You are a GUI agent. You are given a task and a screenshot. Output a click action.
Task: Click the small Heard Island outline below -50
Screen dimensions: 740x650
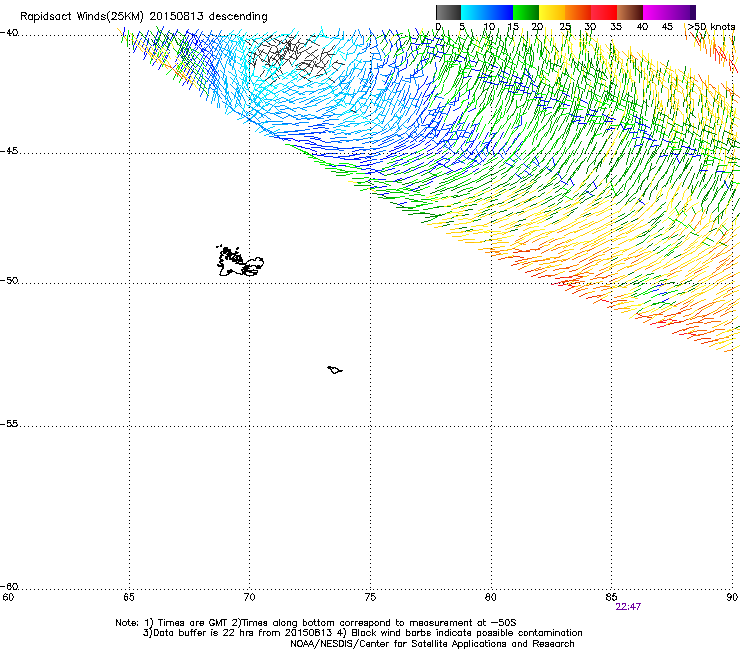click(x=335, y=370)
